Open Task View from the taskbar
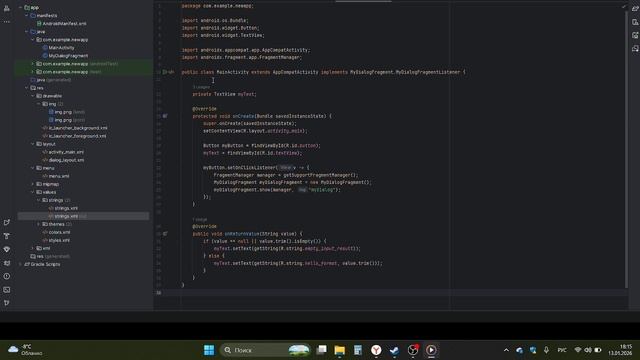 coord(322,350)
